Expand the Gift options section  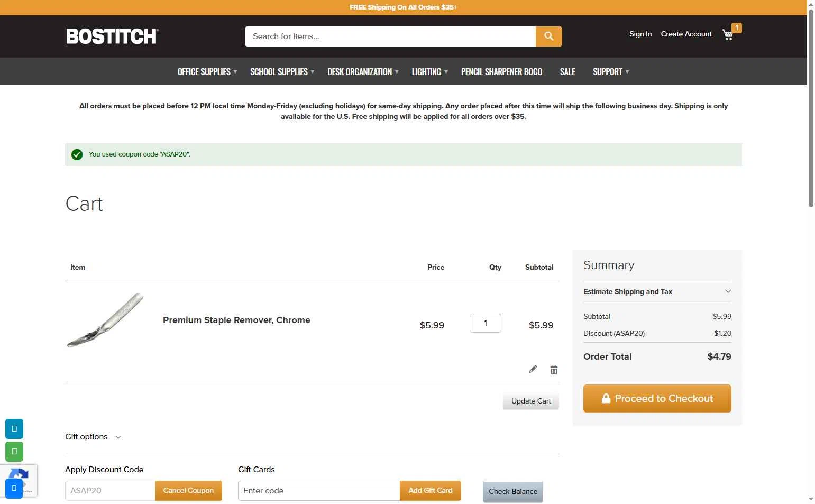tap(93, 437)
